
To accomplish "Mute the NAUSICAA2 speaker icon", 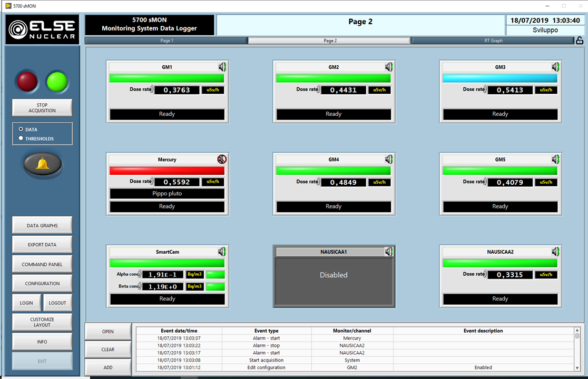I will tap(555, 252).
